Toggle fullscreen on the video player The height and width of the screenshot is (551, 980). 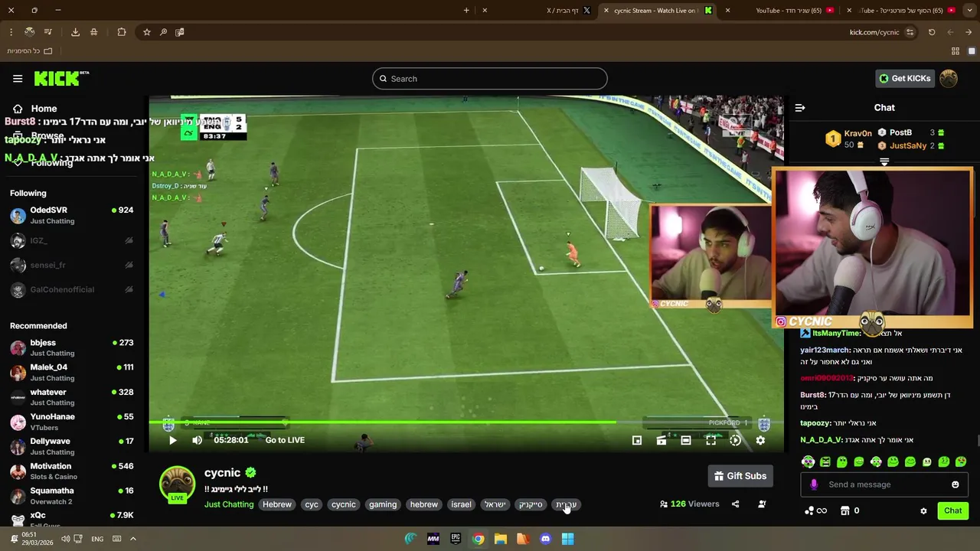click(x=710, y=440)
